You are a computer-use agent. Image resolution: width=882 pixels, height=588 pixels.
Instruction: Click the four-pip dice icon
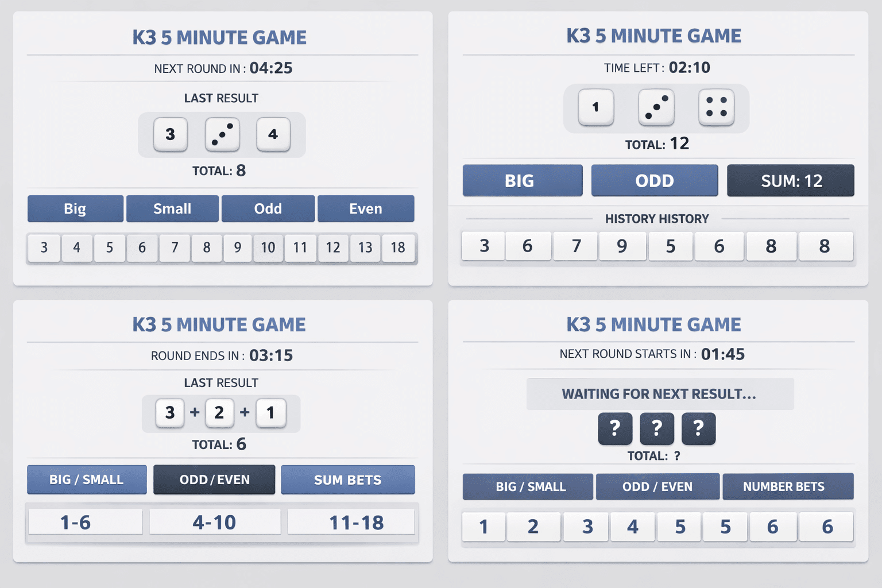pos(716,108)
